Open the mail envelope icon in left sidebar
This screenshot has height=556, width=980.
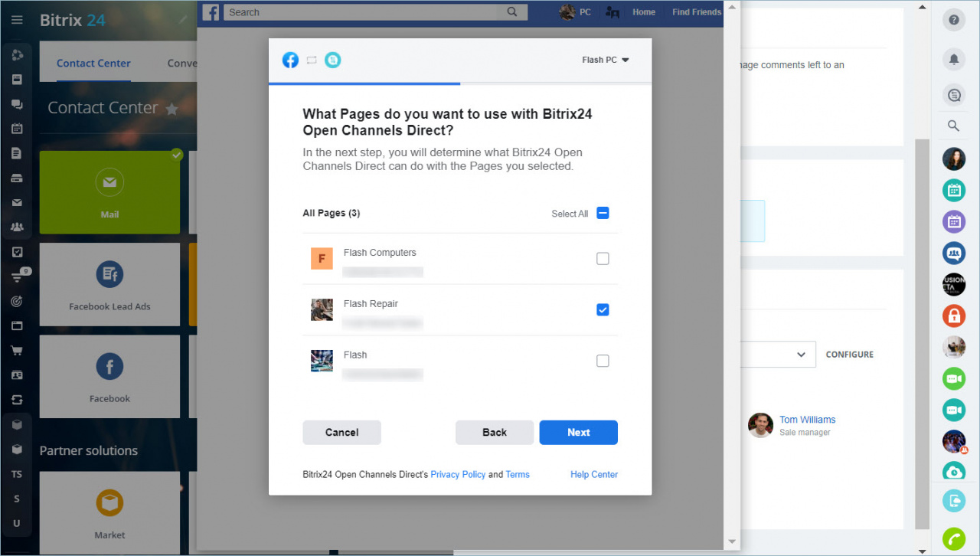[x=17, y=203]
